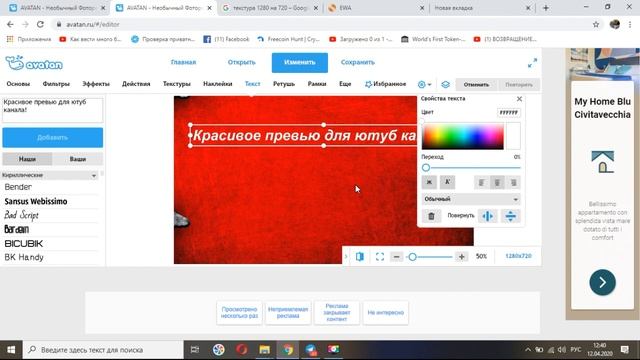640x360 pixels.
Task: Switch to Ваши fonts tab
Action: point(78,159)
